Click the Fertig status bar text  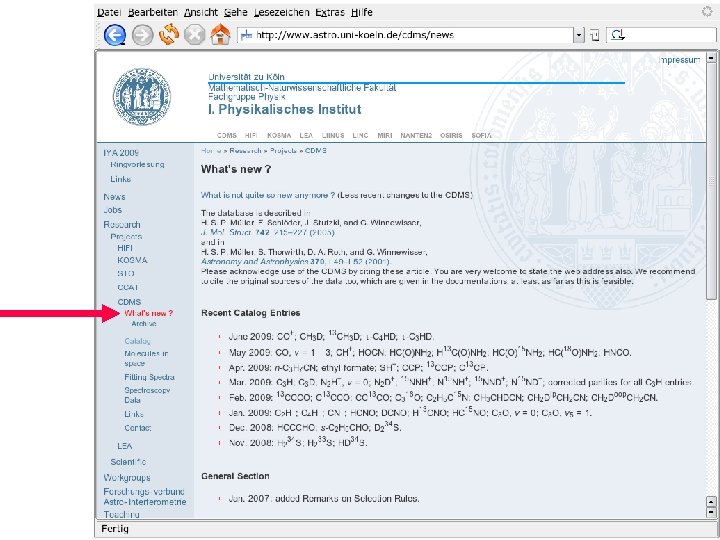coord(115,529)
